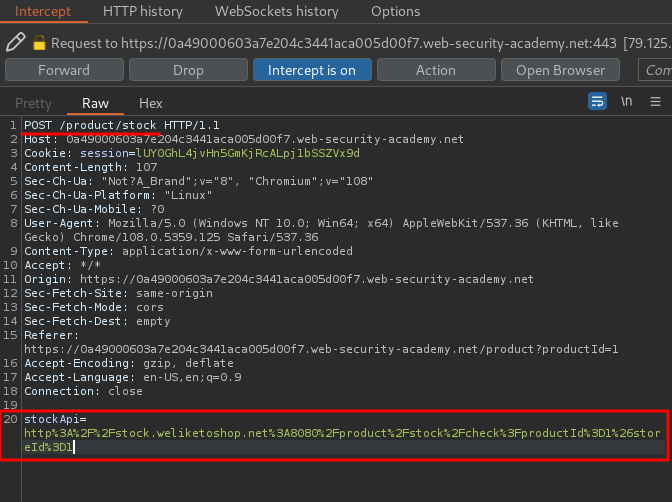Switch to the Hex view tab

(x=150, y=103)
